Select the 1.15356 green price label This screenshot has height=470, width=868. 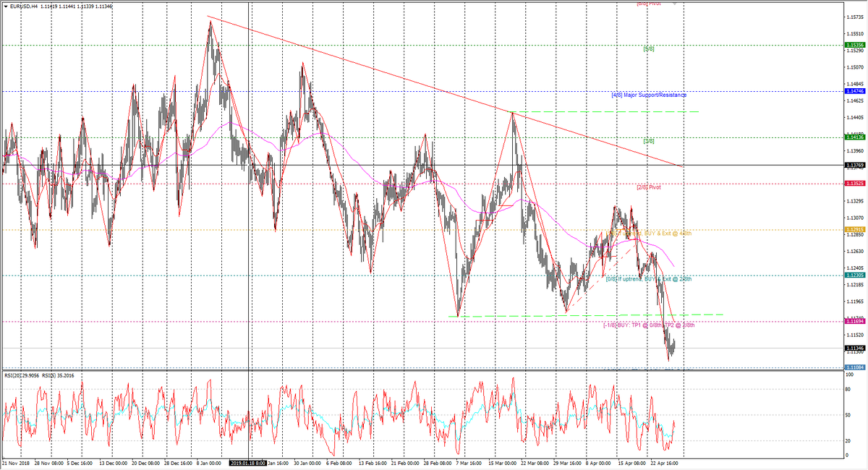[x=854, y=45]
